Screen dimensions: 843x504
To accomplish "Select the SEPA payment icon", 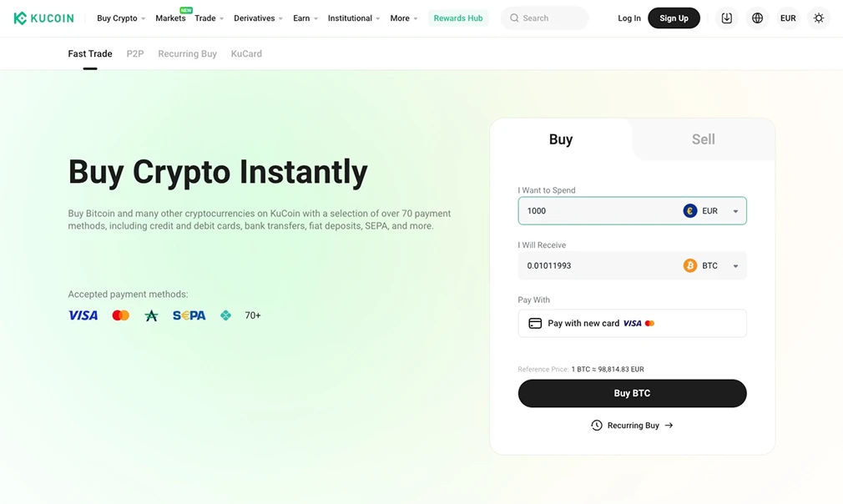I will [x=189, y=315].
